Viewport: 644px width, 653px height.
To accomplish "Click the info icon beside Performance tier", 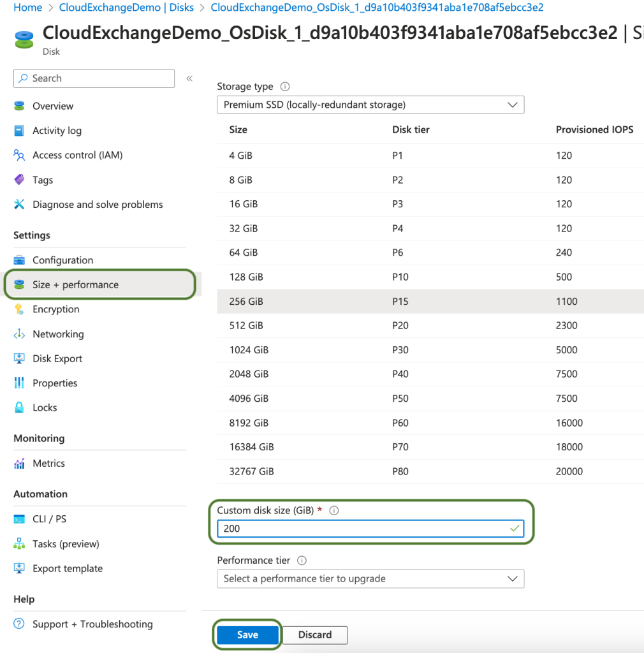I will click(x=302, y=561).
